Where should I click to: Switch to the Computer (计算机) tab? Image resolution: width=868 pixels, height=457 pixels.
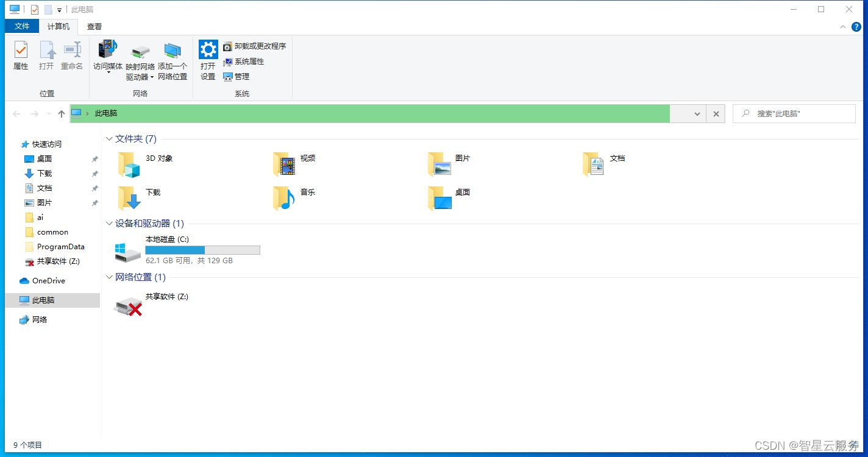click(59, 26)
